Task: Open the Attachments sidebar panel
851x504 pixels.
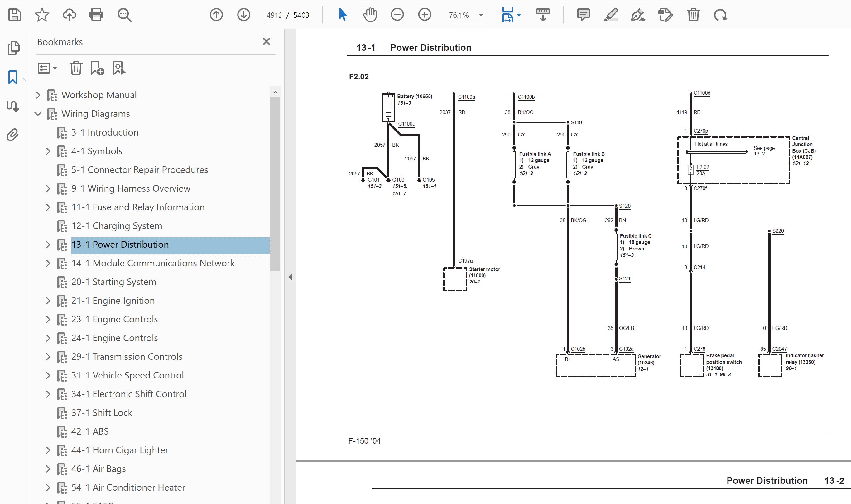Action: 13,135
